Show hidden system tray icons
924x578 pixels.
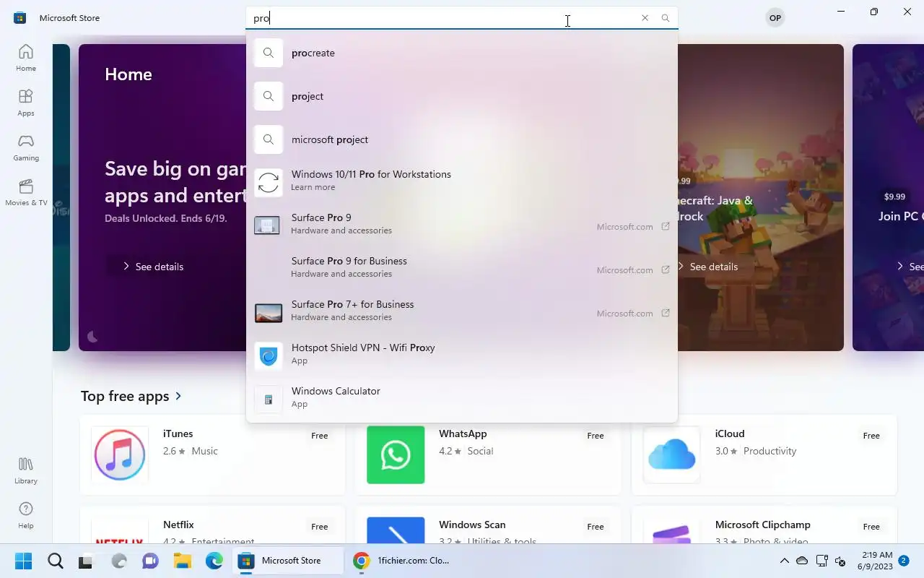coord(785,561)
